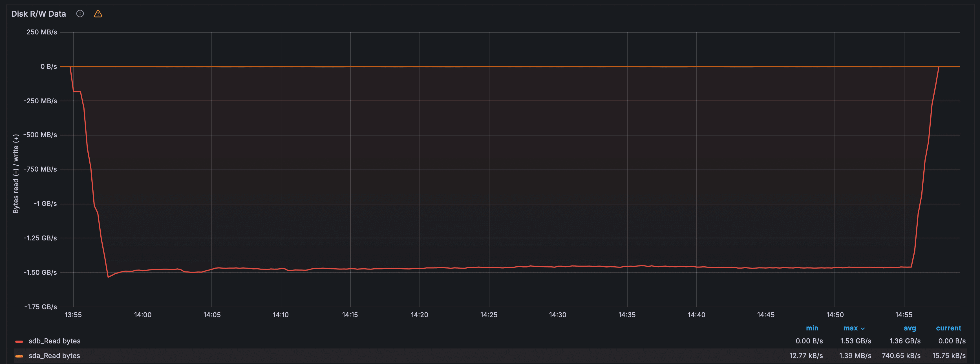Sort legend by min column
The image size is (980, 364).
coord(812,328)
